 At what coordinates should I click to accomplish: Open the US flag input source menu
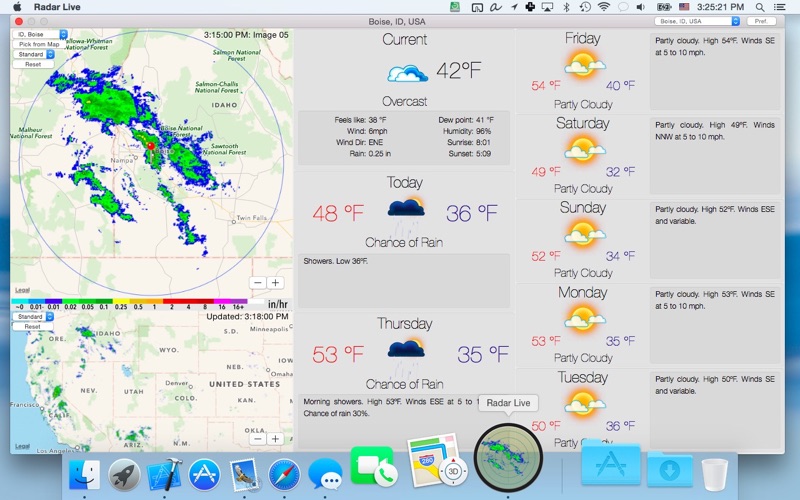coord(684,7)
